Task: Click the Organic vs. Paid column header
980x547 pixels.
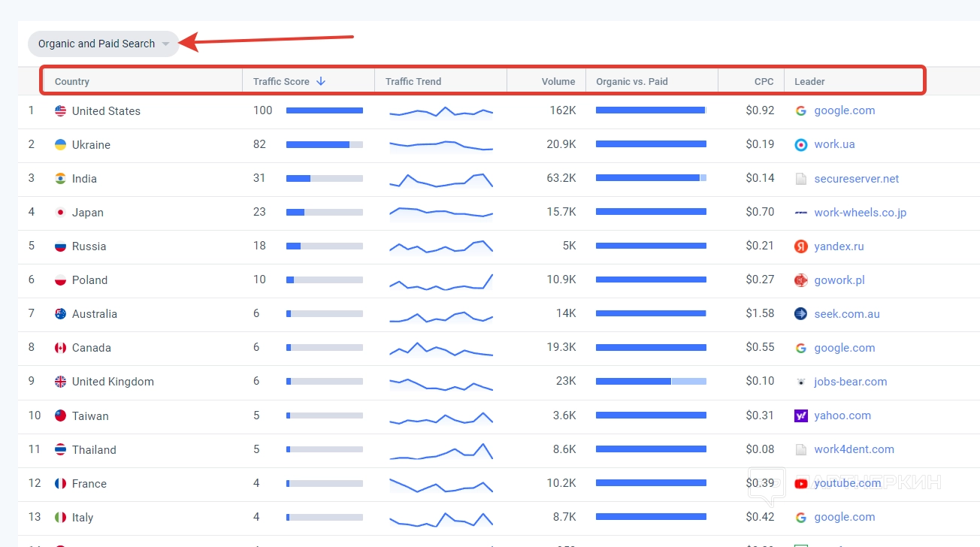Action: pyautogui.click(x=631, y=82)
